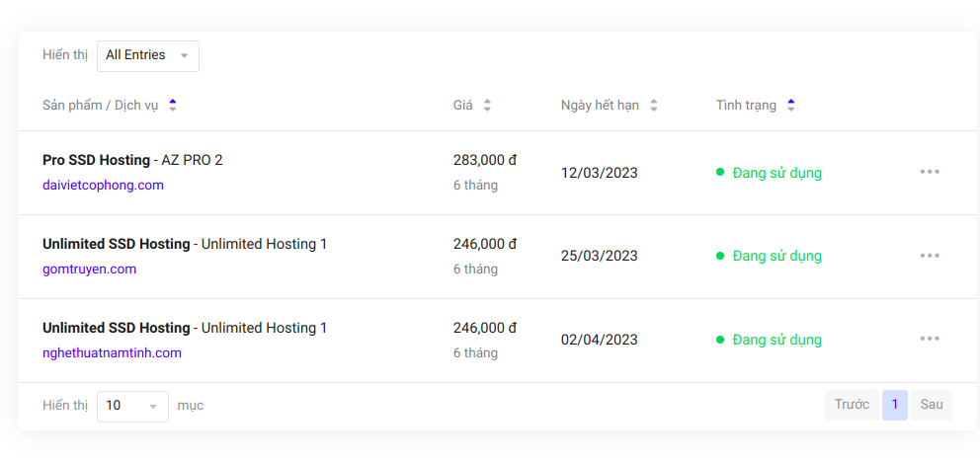The image size is (980, 462).
Task: Go to the previous page with Trước
Action: pyautogui.click(x=852, y=405)
